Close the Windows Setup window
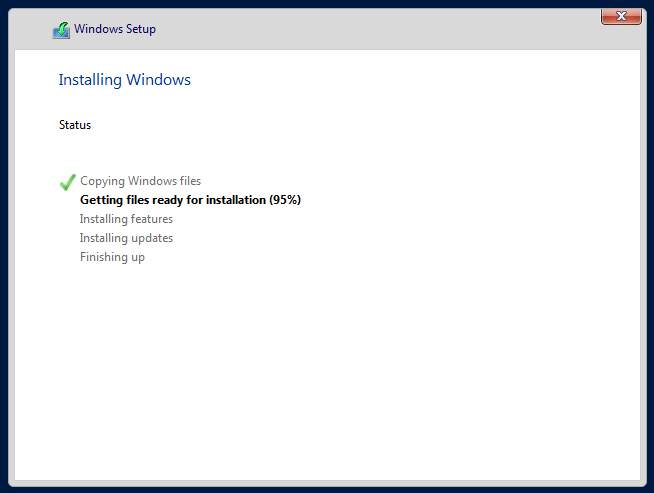 coord(621,16)
